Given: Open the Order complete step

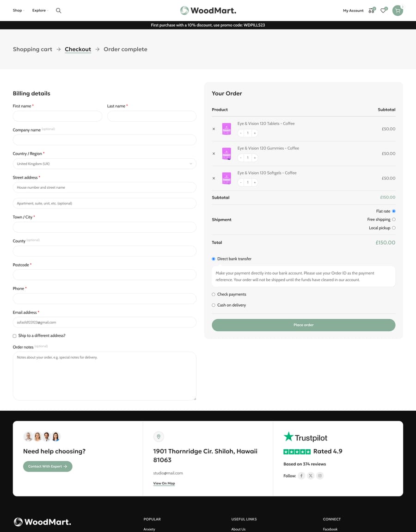Looking at the screenshot, I should click(125, 49).
